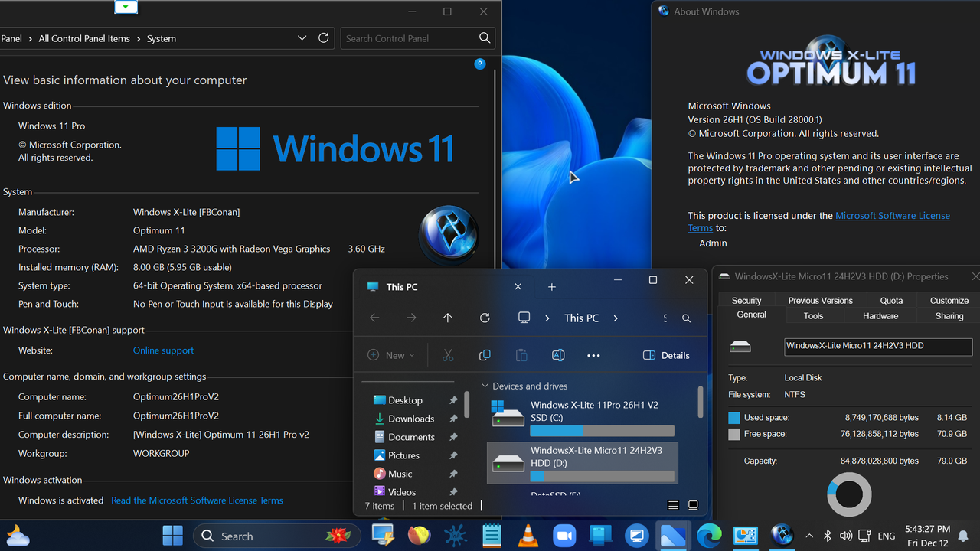The image size is (980, 551).
Task: Toggle list view at bottom of File Explorer
Action: (673, 505)
